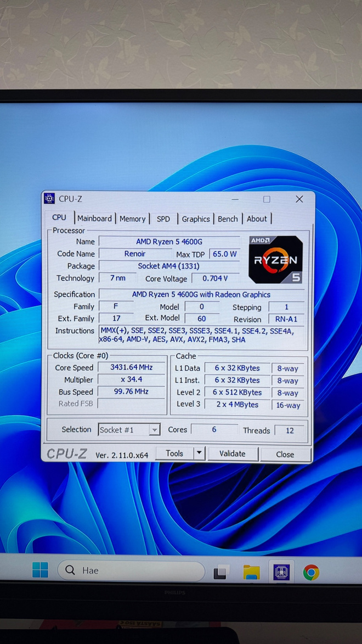Screen dimensions: 362x644
Task: Minimize the CPU-Z window
Action: [x=235, y=199]
